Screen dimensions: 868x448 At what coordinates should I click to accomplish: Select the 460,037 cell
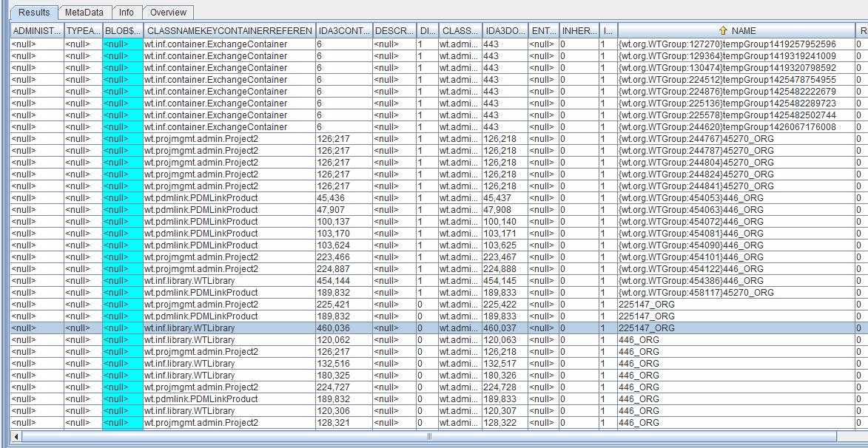(x=505, y=328)
